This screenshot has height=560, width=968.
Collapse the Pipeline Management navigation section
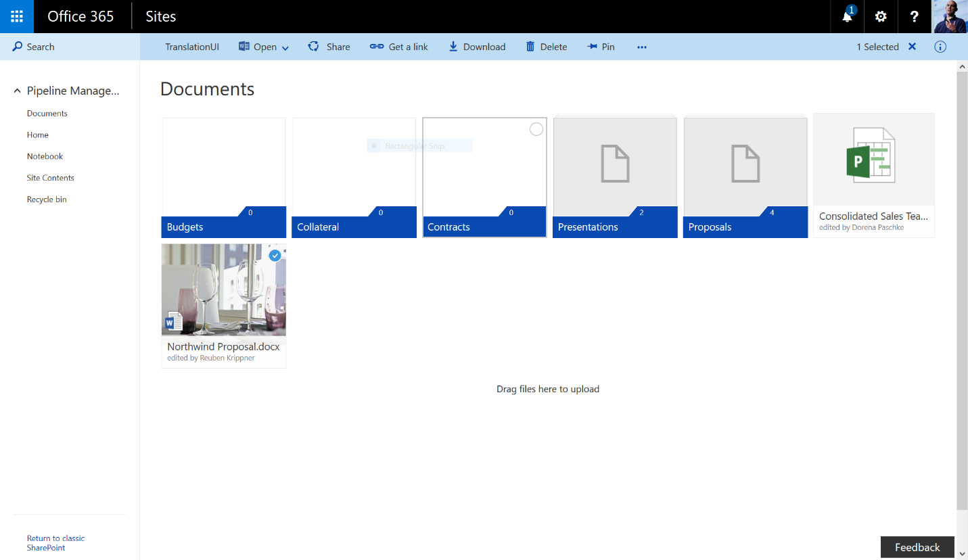[17, 91]
